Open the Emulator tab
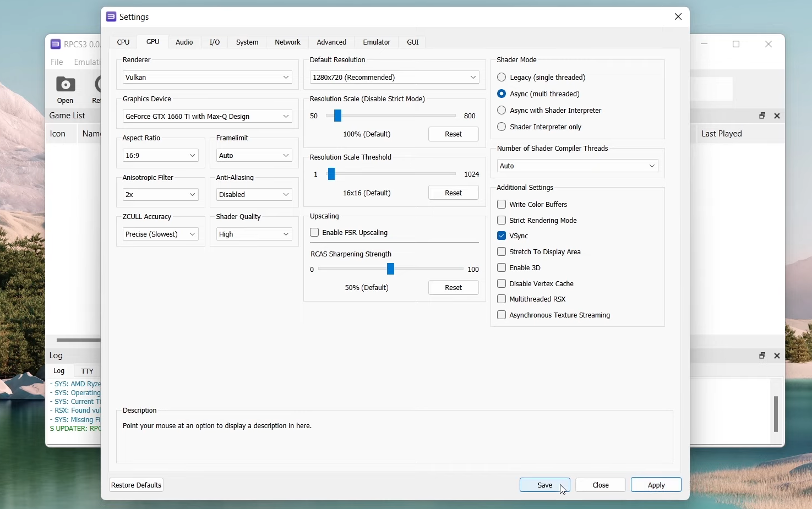The width and height of the screenshot is (812, 509). [x=377, y=42]
